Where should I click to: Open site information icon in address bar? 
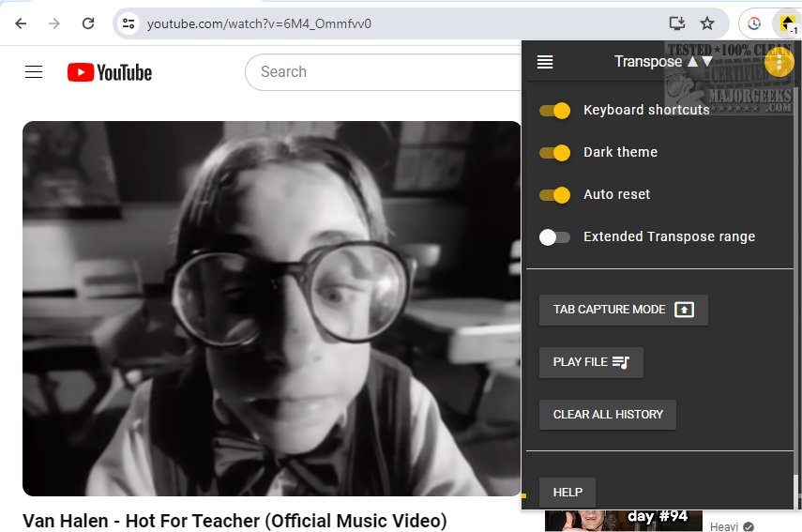(x=129, y=23)
